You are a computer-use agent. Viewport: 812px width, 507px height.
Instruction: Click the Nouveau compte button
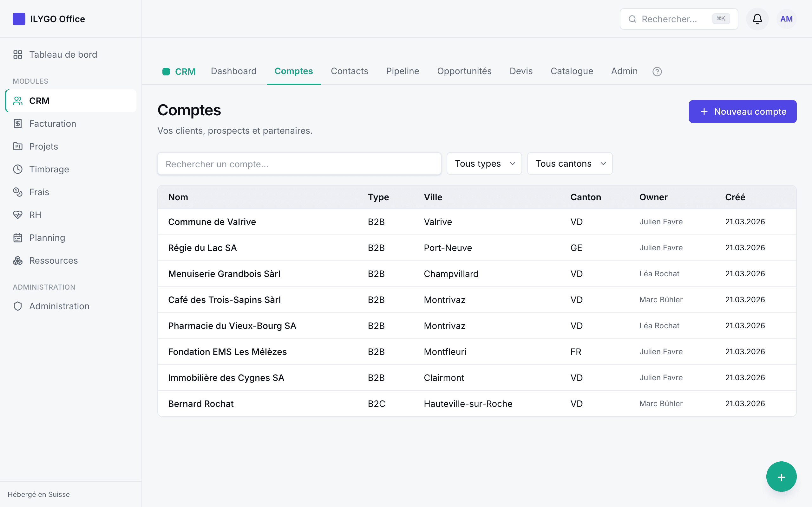(743, 111)
